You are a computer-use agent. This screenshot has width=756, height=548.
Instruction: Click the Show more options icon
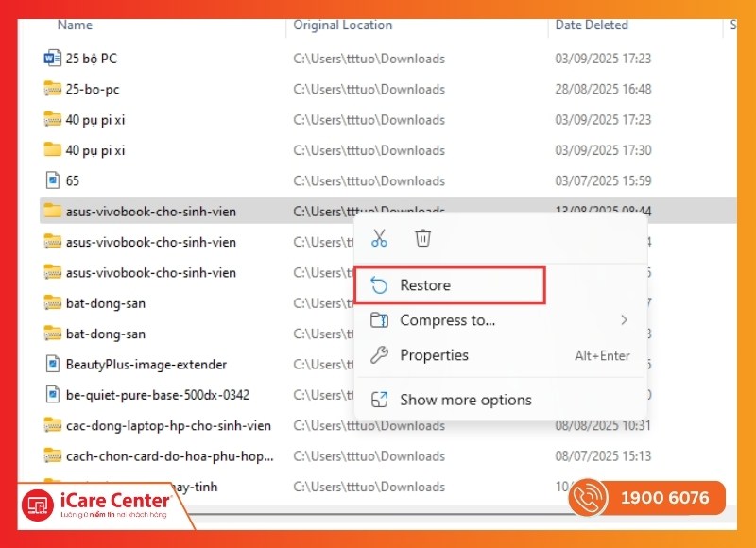[379, 400]
